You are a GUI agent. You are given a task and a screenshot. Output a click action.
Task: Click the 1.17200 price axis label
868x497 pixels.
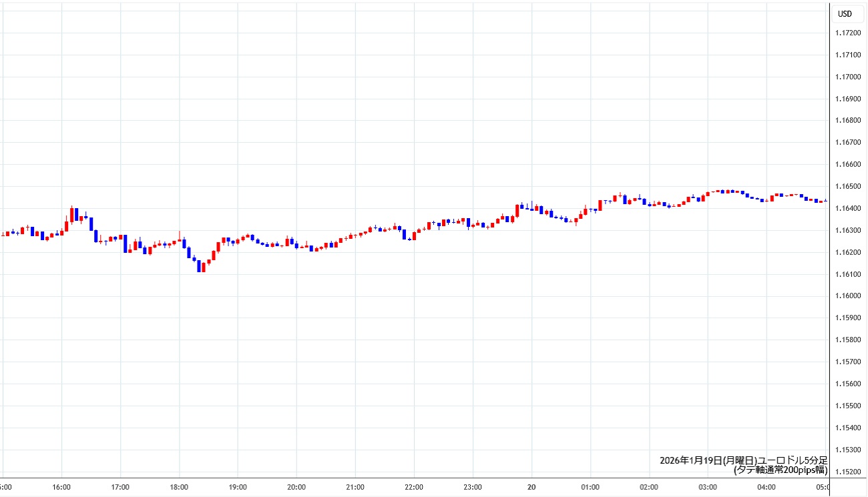pos(849,33)
